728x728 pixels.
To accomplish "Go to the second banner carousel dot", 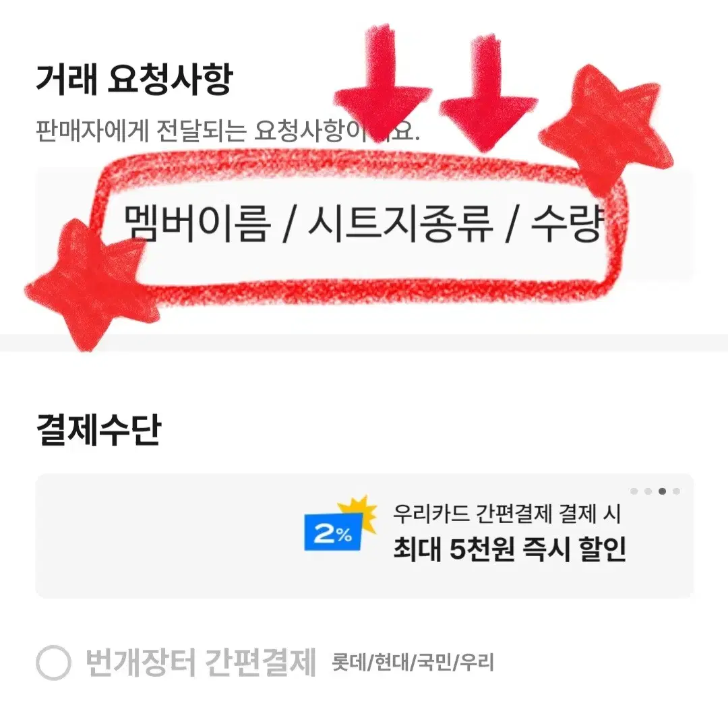I will 648,491.
